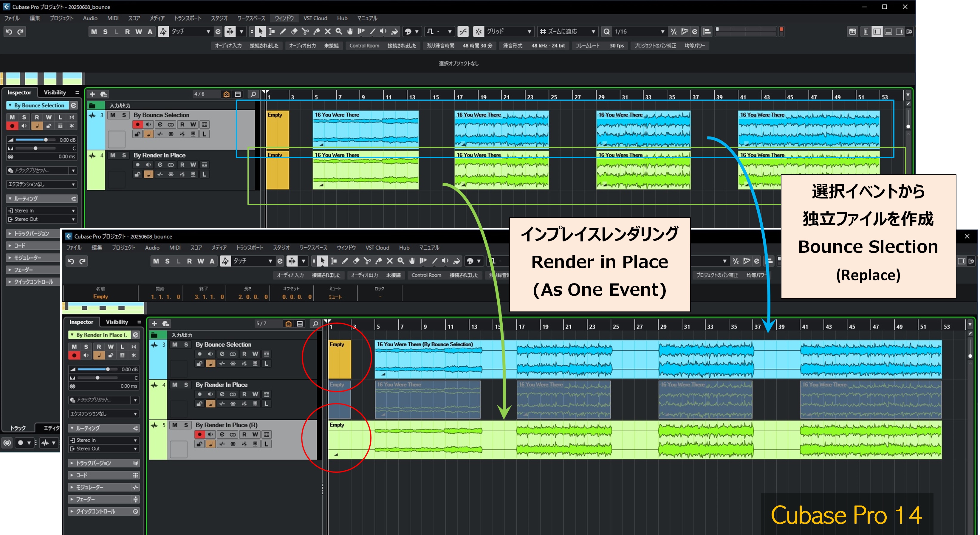Toggle monitor on By Bounce Selection track, back window

[148, 124]
